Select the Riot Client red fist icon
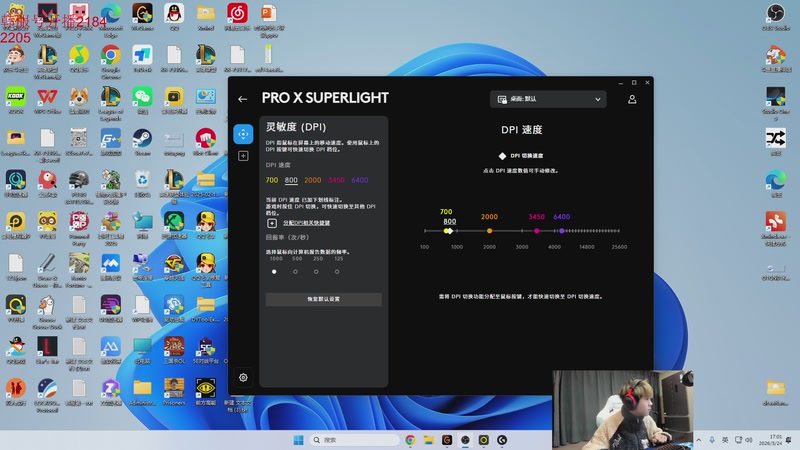The height and width of the screenshot is (450, 800). coord(206,142)
